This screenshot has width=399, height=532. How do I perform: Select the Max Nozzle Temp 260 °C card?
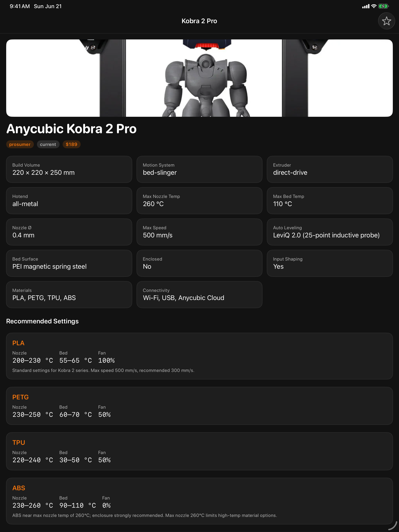pos(199,201)
